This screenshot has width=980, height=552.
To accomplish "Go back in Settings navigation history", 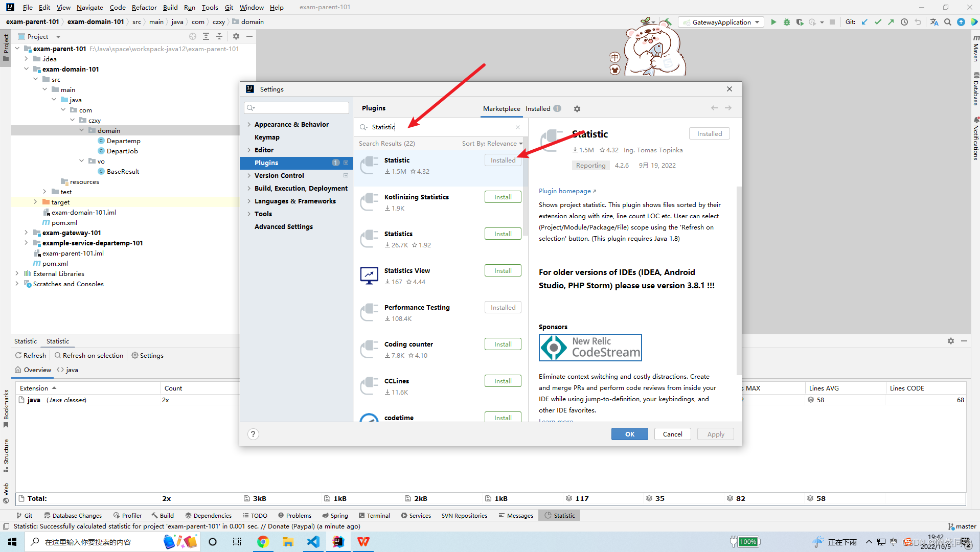I will coord(714,108).
